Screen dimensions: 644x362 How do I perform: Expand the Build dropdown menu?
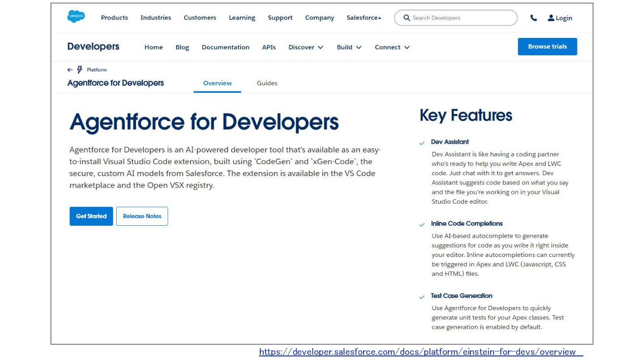349,47
